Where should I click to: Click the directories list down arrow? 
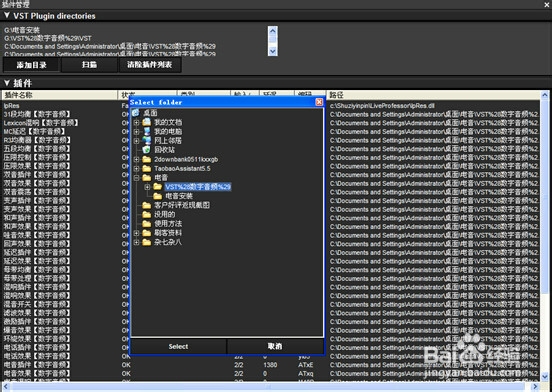[272, 51]
